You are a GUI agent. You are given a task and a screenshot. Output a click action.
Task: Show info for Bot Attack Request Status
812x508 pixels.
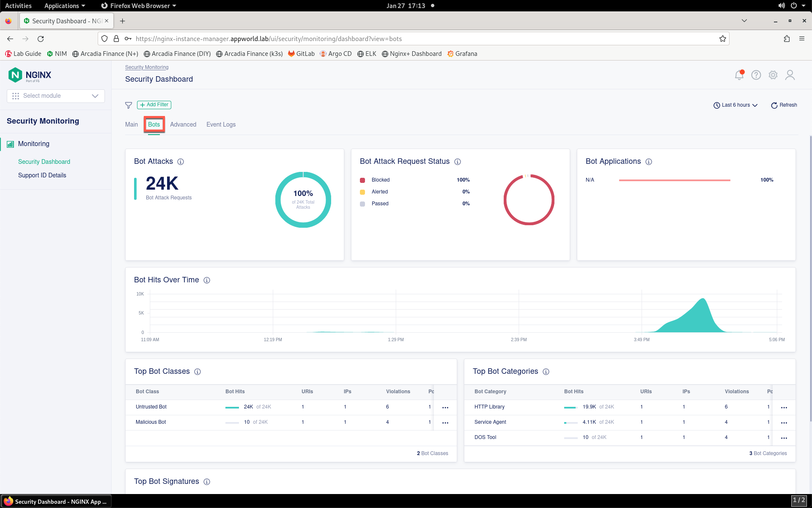[x=458, y=162]
